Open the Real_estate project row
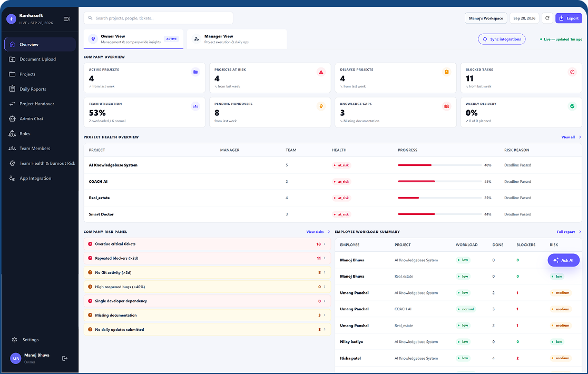The image size is (588, 374). 332,198
